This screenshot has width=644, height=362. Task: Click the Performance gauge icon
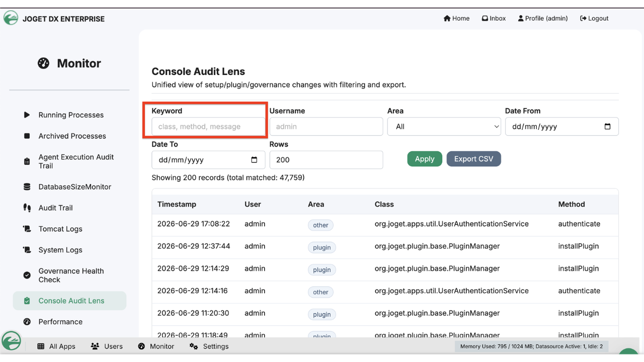[x=27, y=322]
